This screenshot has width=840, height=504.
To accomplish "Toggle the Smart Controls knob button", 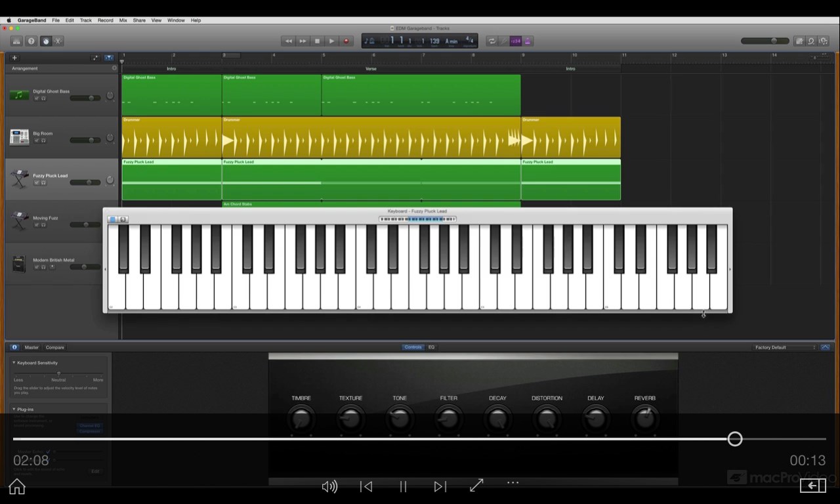I will 45,41.
